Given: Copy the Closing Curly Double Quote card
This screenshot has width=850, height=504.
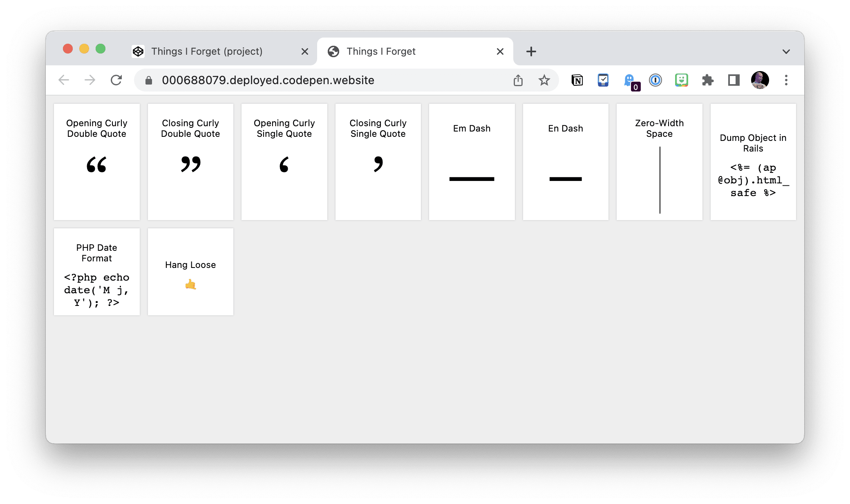Looking at the screenshot, I should pyautogui.click(x=190, y=162).
